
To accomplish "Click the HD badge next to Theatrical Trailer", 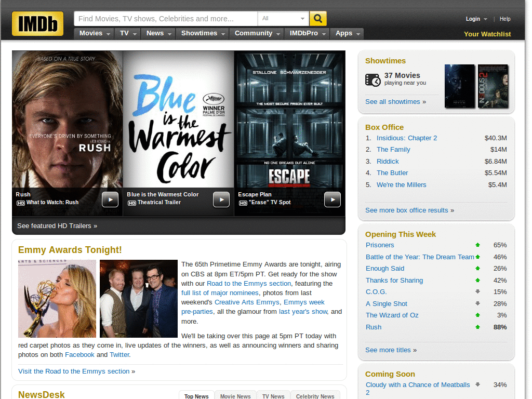I will point(131,203).
